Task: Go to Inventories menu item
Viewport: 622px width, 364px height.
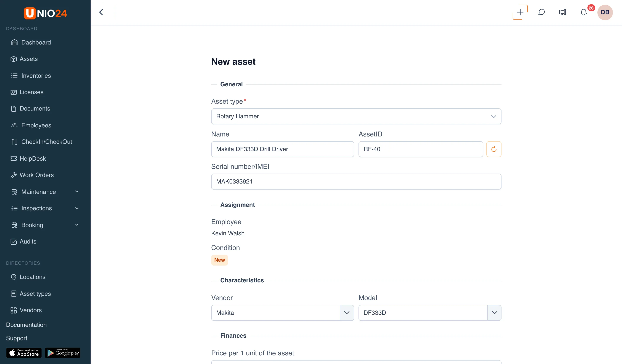Action: (36, 76)
